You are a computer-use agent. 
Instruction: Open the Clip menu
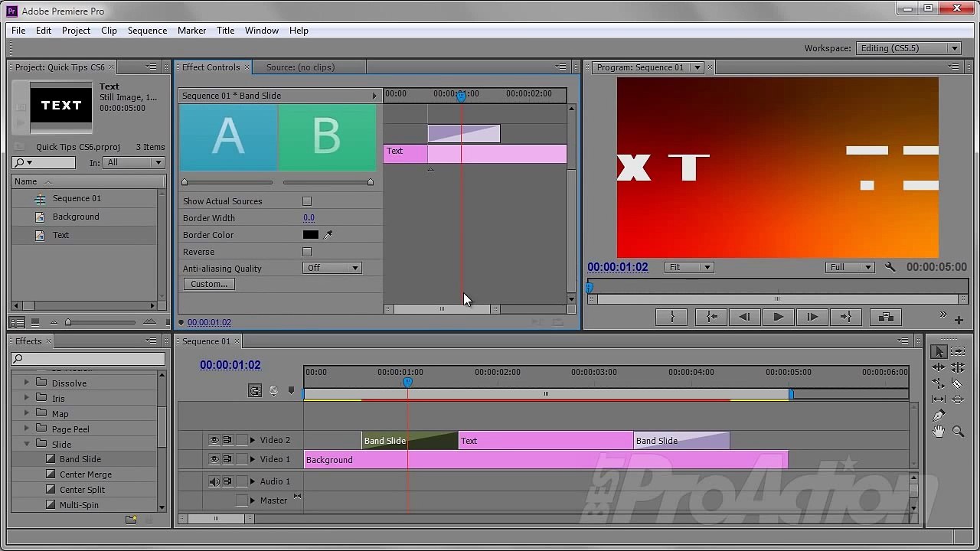109,31
